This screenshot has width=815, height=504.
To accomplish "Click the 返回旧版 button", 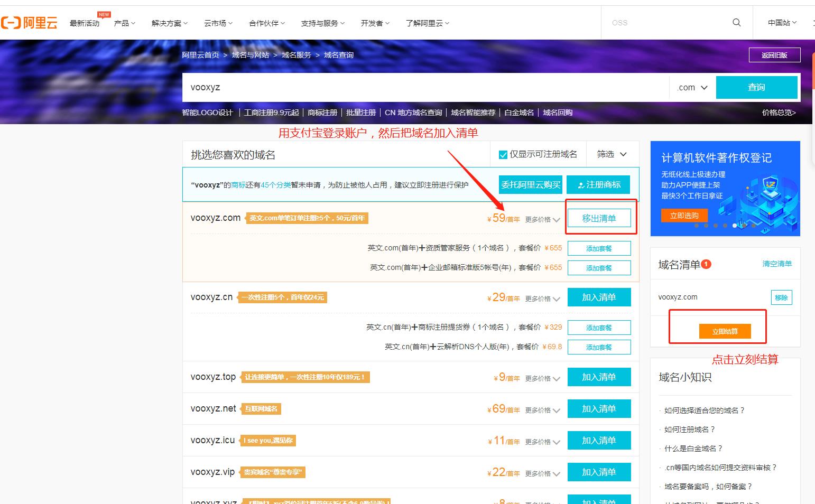I will (774, 54).
